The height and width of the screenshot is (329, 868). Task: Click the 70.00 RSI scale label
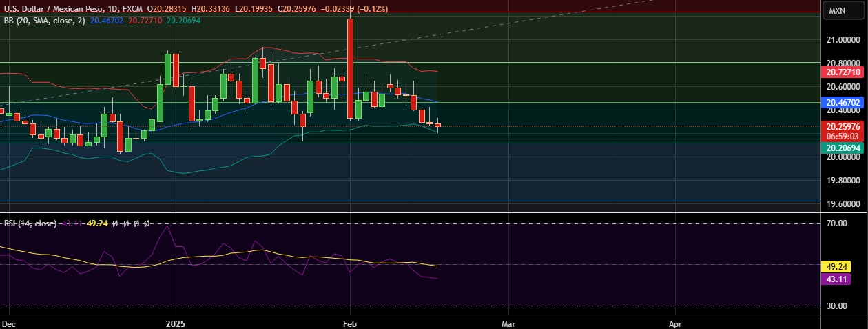[836, 223]
